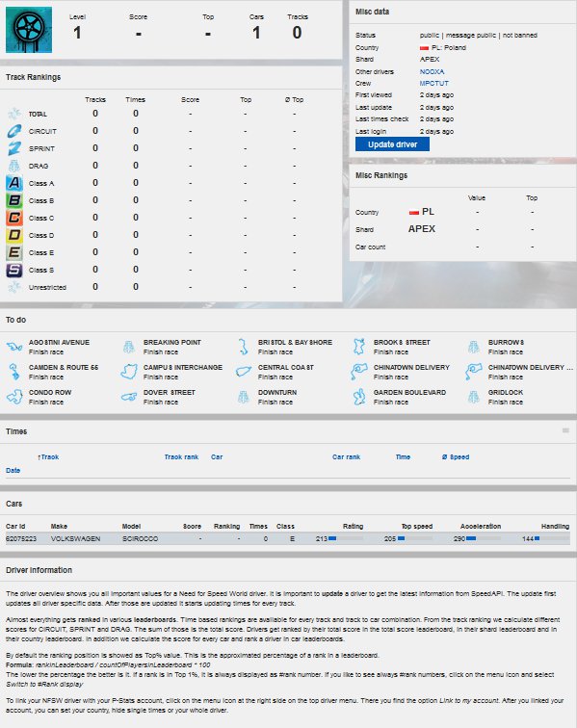The image size is (577, 728).
Task: Click the Update driver button
Action: click(392, 144)
